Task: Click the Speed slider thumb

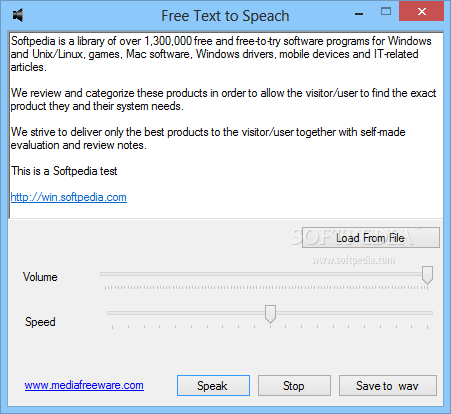Action: [x=270, y=314]
